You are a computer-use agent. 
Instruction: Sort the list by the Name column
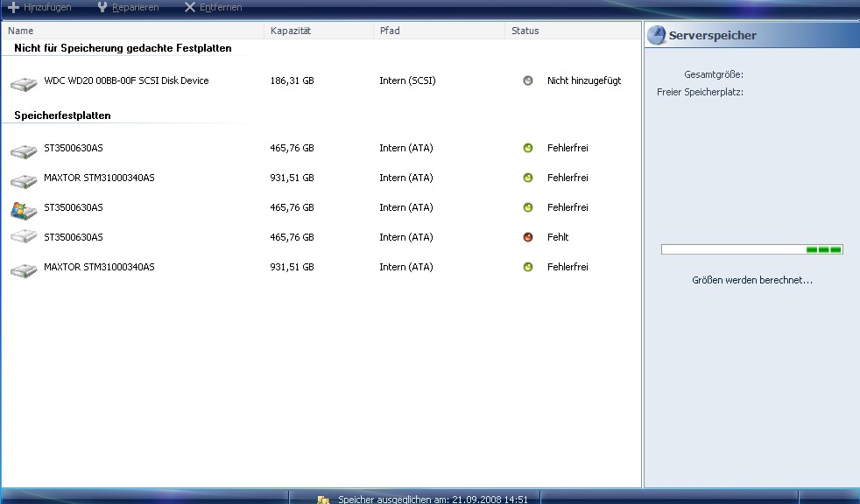coord(131,31)
